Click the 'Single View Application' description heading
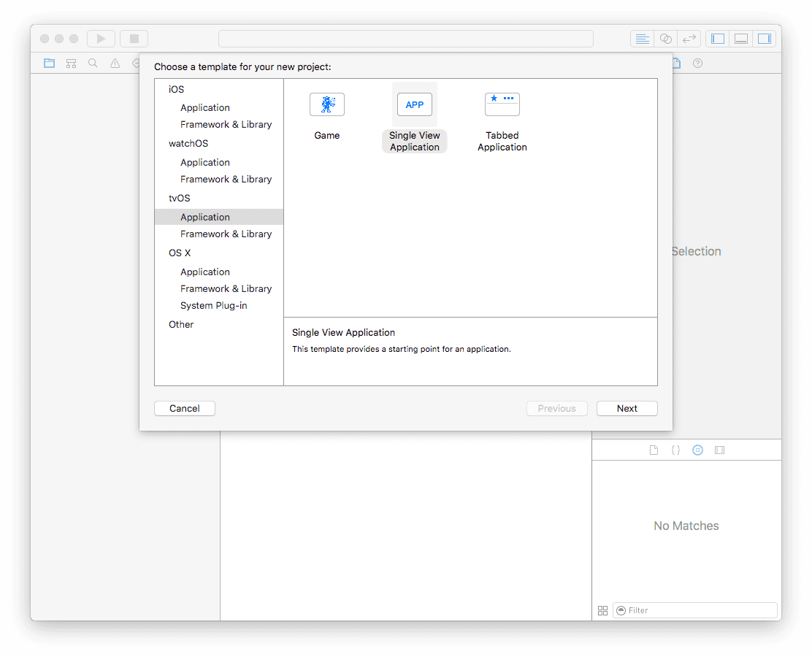The image size is (812, 657). tap(343, 332)
